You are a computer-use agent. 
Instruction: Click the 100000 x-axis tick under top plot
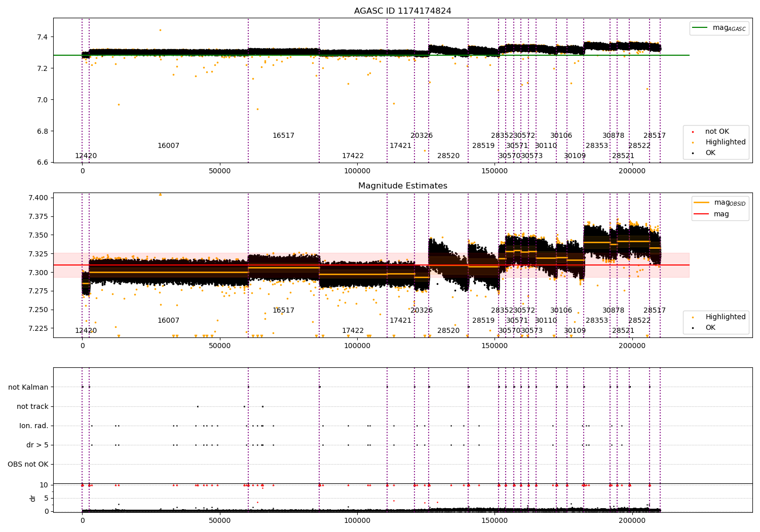357,171
